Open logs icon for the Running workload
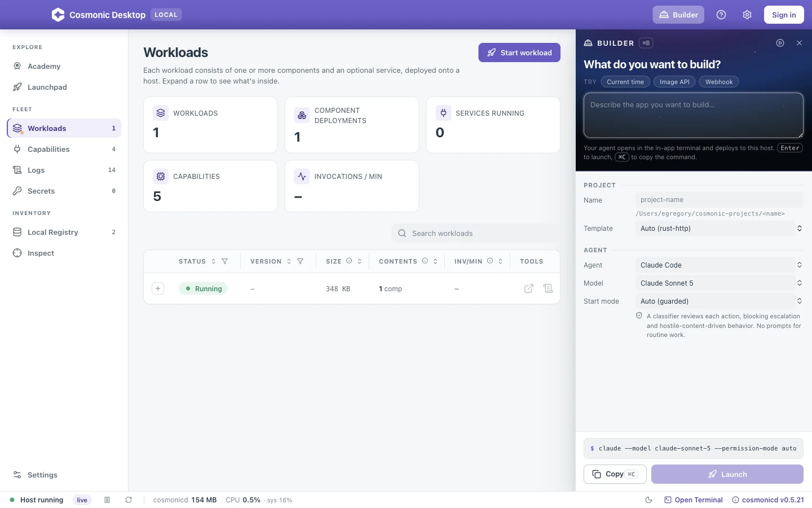 [x=548, y=288]
